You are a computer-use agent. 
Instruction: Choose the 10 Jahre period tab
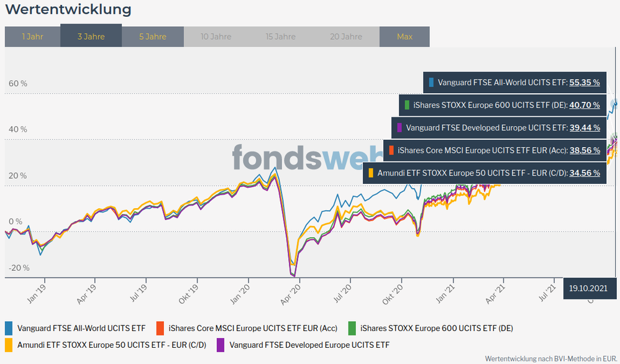pos(216,37)
